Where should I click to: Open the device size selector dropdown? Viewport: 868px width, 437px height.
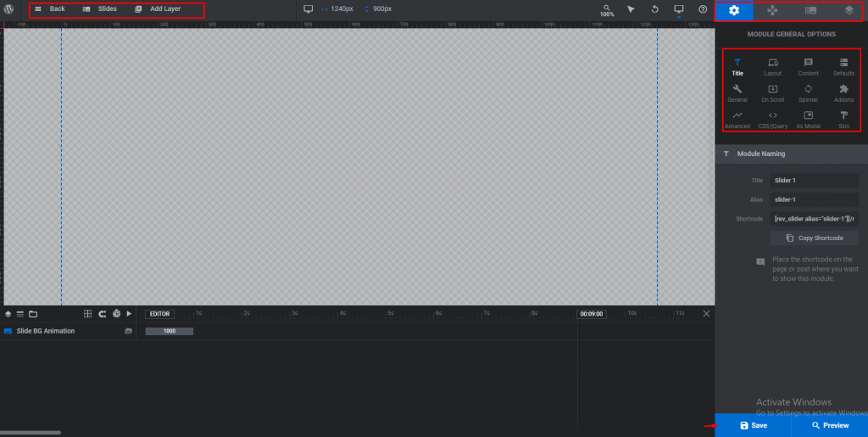(679, 10)
